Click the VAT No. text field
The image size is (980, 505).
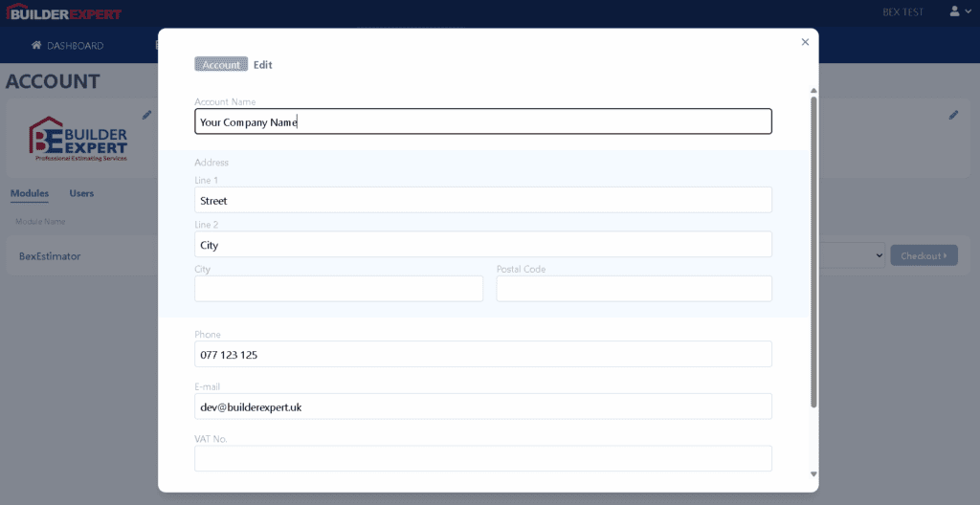(x=482, y=458)
